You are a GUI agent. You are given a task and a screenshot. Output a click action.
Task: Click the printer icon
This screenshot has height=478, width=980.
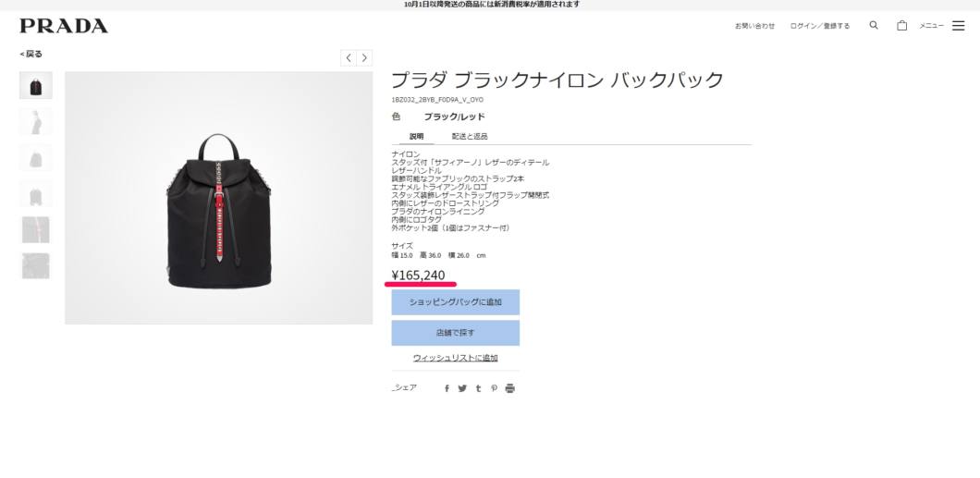click(x=510, y=388)
